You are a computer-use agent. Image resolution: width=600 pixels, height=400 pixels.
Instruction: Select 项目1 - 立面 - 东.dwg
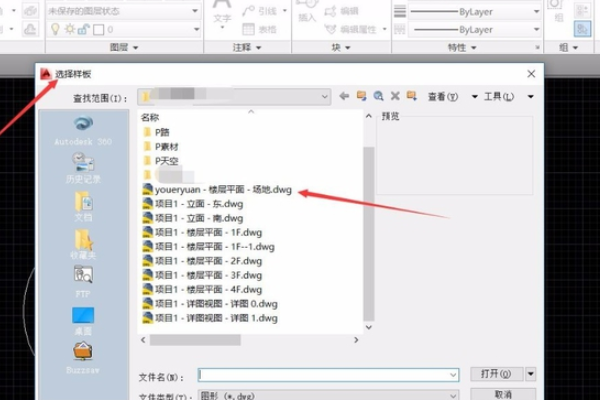click(x=193, y=204)
